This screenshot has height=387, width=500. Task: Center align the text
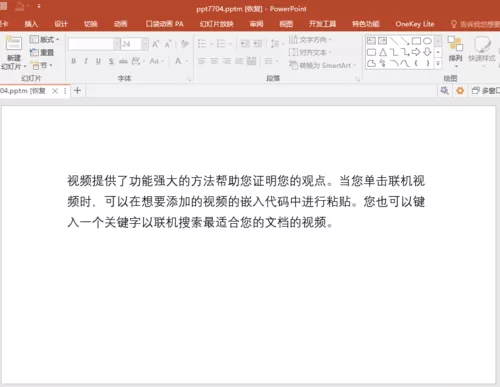(x=214, y=61)
